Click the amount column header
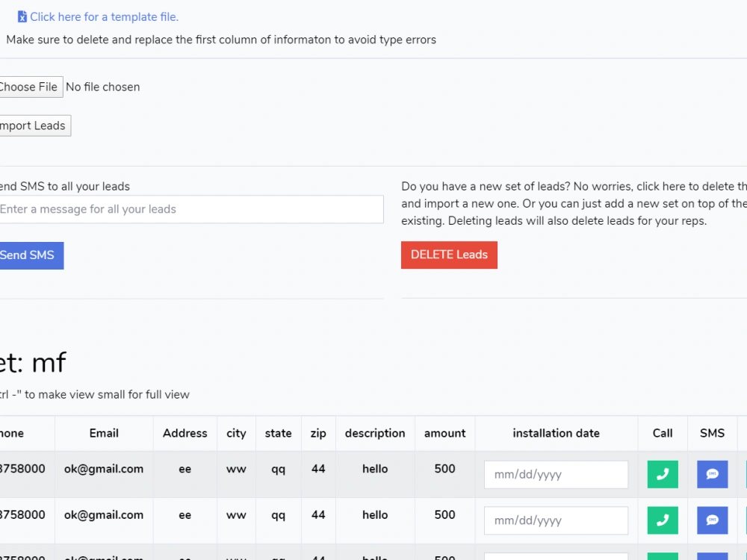Image resolution: width=747 pixels, height=560 pixels. tap(445, 433)
